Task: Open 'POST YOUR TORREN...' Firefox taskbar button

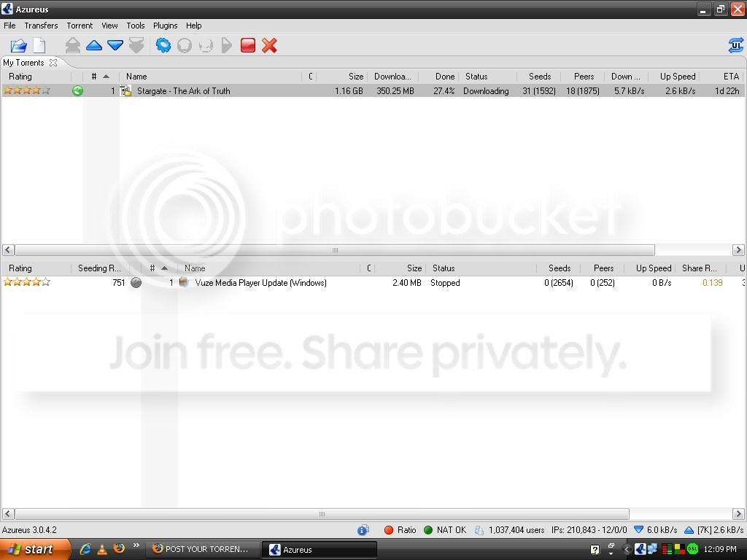Action: [x=204, y=549]
